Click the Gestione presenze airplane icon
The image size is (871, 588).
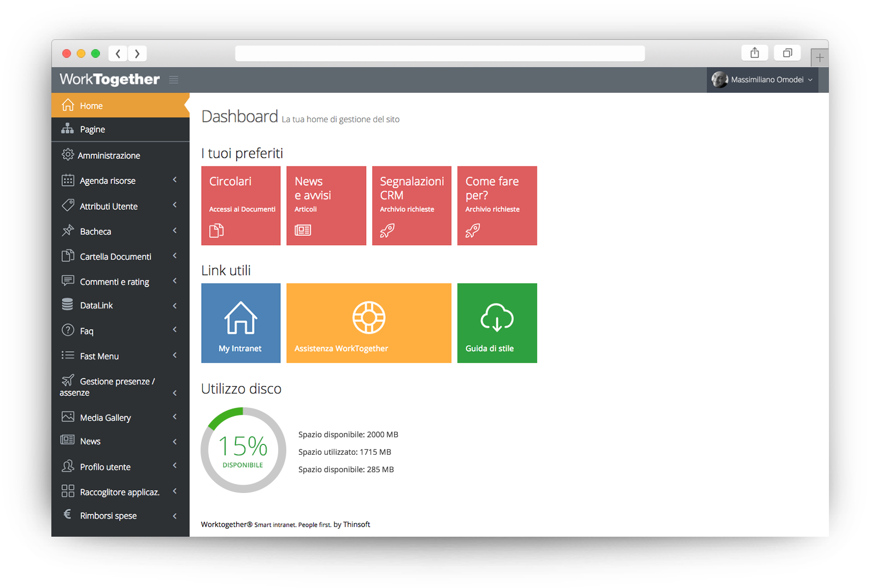click(x=68, y=380)
